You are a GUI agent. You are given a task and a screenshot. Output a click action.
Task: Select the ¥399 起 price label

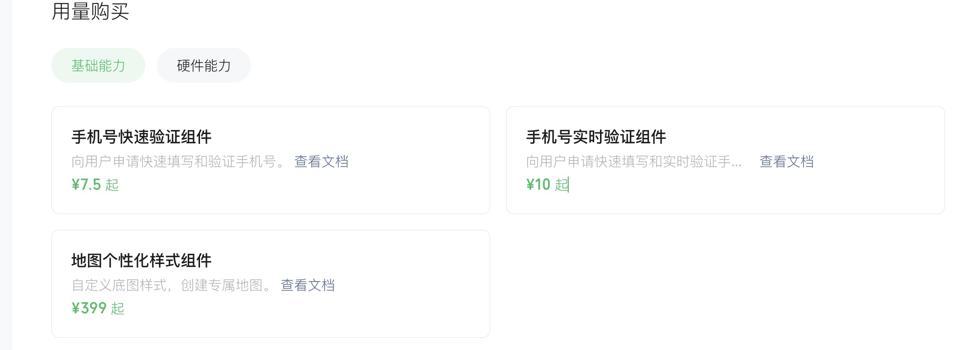(x=98, y=308)
